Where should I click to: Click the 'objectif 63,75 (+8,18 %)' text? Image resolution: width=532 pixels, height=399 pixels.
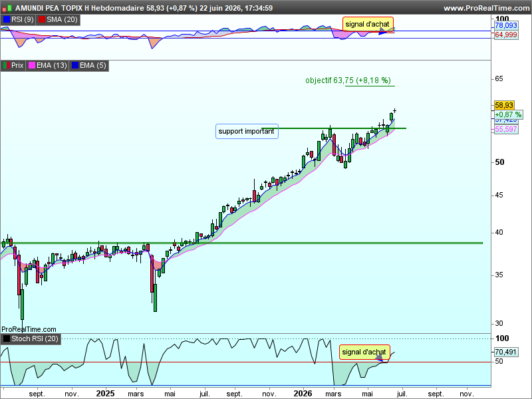pos(348,80)
